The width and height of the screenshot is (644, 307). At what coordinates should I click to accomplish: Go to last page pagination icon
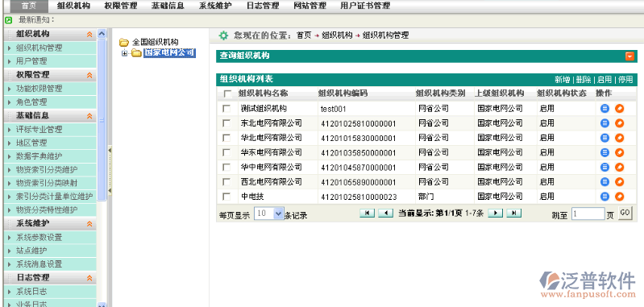513,213
